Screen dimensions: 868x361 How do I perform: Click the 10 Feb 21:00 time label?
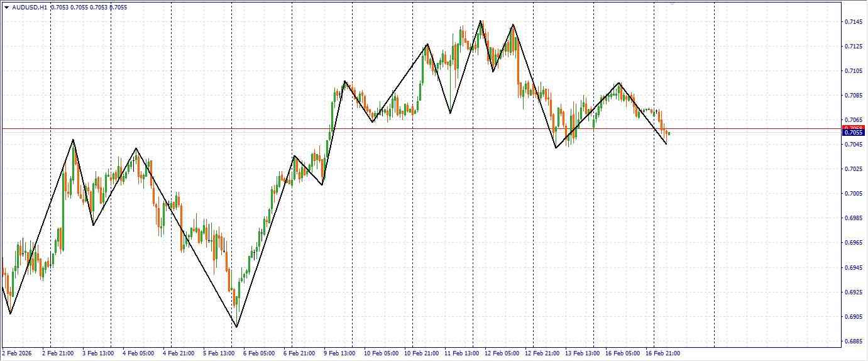[x=422, y=353]
